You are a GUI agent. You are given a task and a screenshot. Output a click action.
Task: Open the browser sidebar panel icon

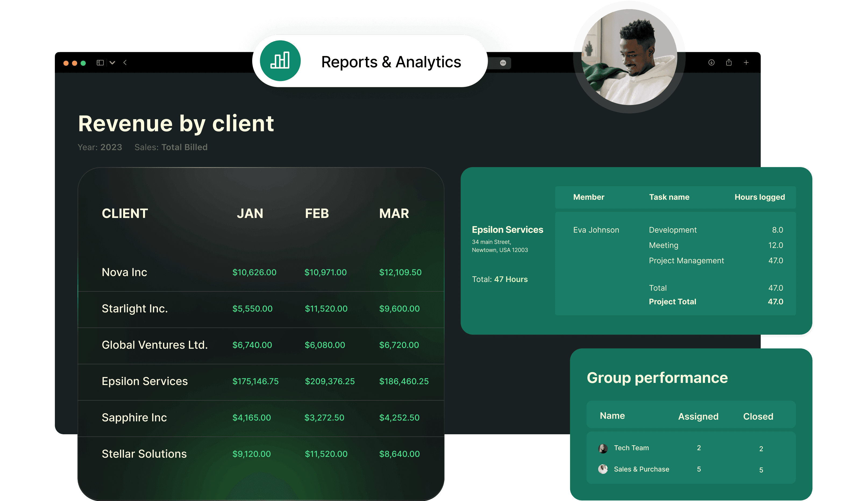click(100, 63)
